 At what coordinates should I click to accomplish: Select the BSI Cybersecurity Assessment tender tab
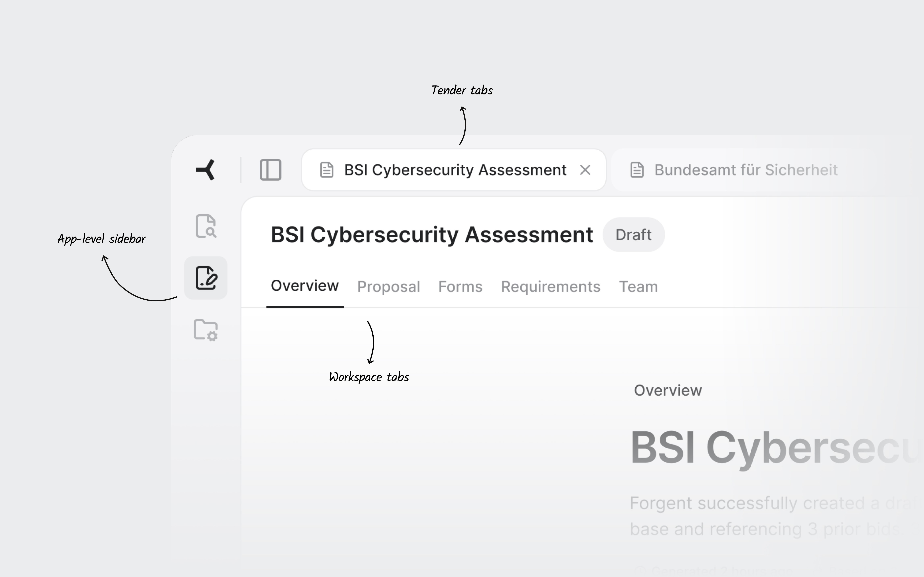pos(455,170)
